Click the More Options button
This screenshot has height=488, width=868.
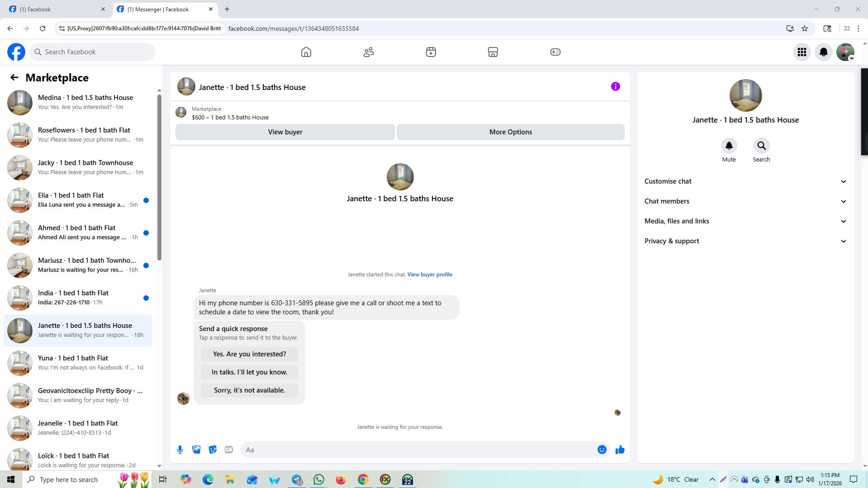coord(511,132)
